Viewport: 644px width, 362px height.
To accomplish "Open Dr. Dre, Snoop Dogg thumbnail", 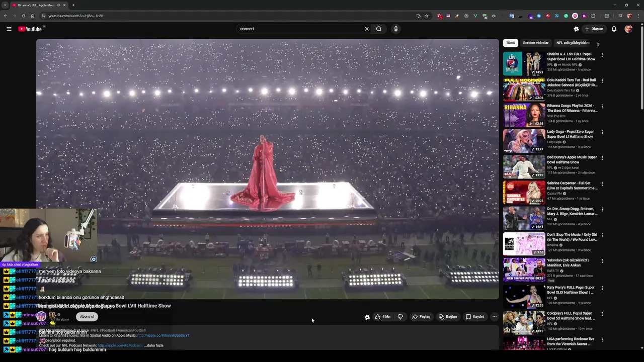I will pos(524,219).
